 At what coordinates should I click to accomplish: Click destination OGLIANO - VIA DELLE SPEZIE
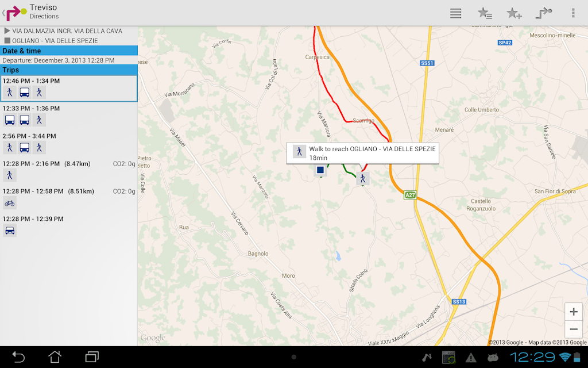point(55,41)
